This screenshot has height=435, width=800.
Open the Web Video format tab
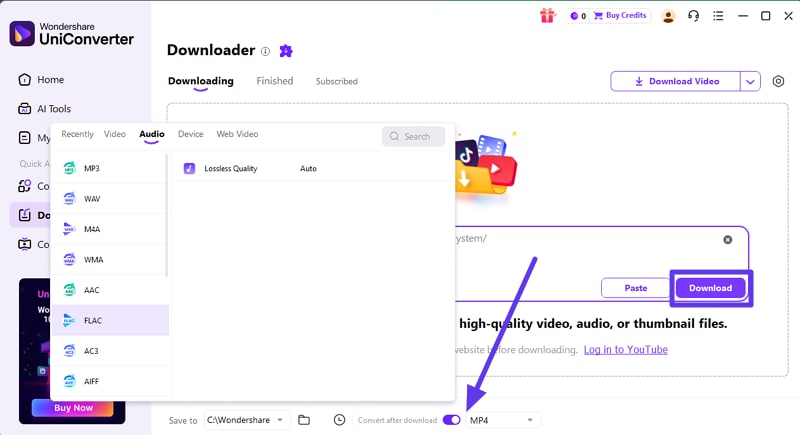point(237,134)
